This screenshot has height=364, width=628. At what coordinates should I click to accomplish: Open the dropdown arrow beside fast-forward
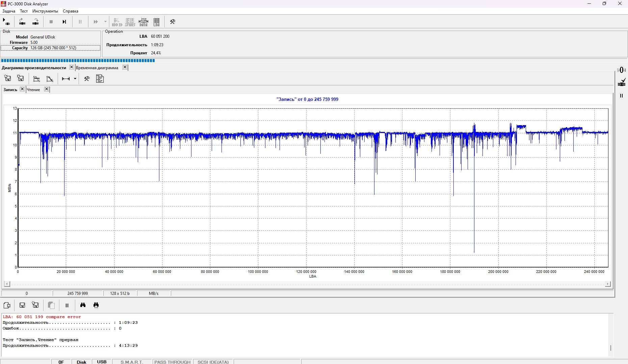pos(105,22)
